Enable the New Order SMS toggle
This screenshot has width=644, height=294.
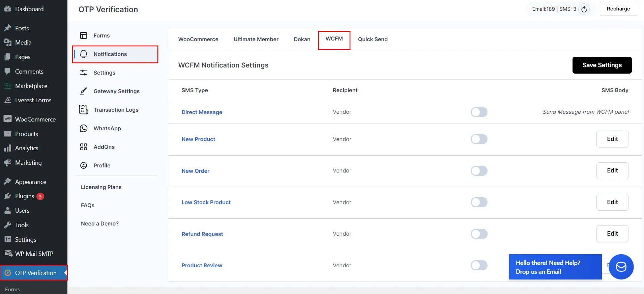(x=479, y=171)
